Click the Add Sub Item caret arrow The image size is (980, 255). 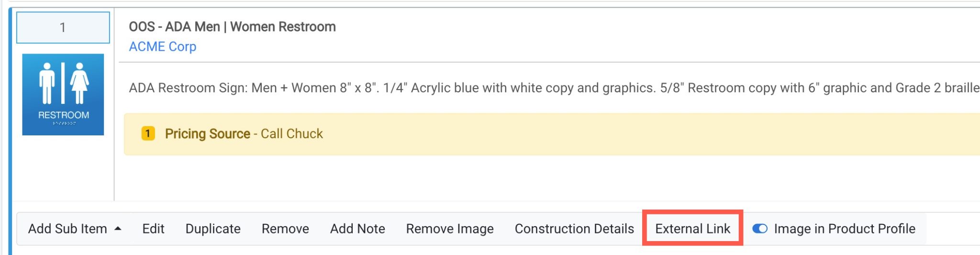[x=118, y=229]
